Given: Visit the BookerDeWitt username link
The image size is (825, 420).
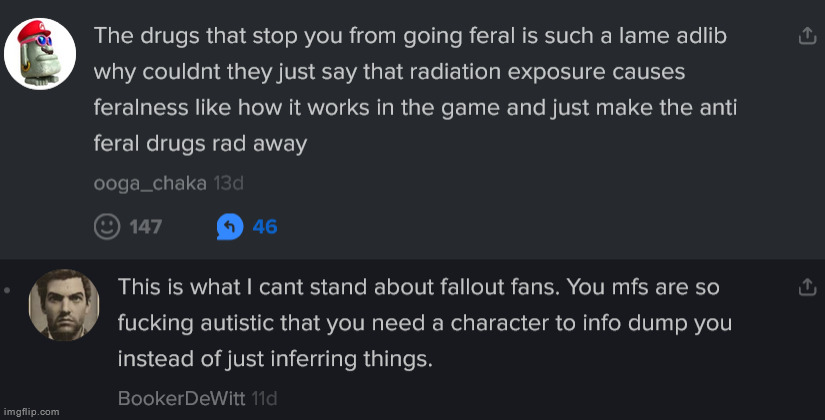Looking at the screenshot, I should point(183,397).
